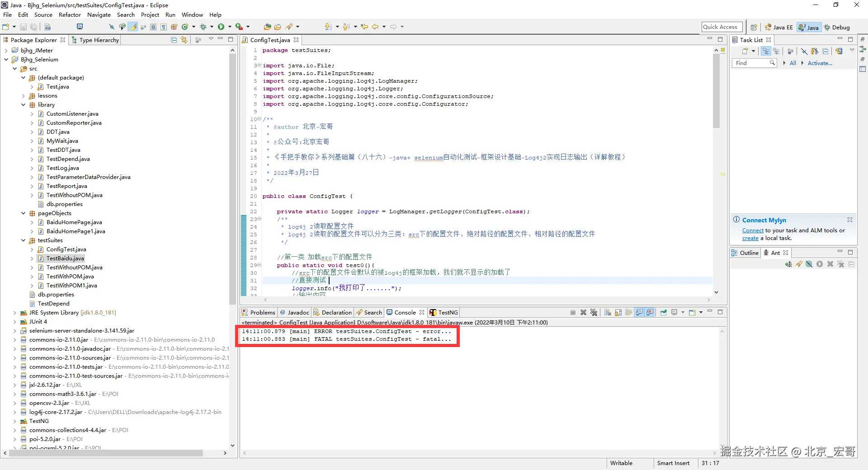This screenshot has height=470, width=868.
Task: Click Collapse All in Package Explorer
Action: [174, 40]
